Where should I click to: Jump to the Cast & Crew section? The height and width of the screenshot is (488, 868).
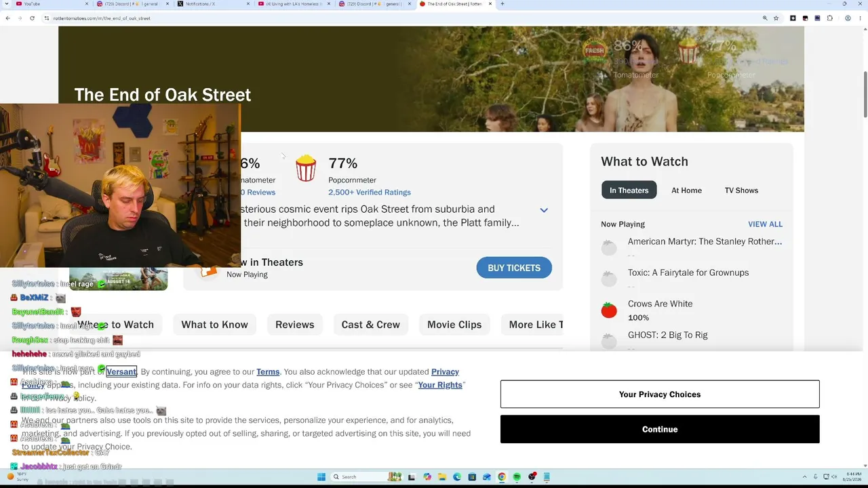click(x=370, y=325)
